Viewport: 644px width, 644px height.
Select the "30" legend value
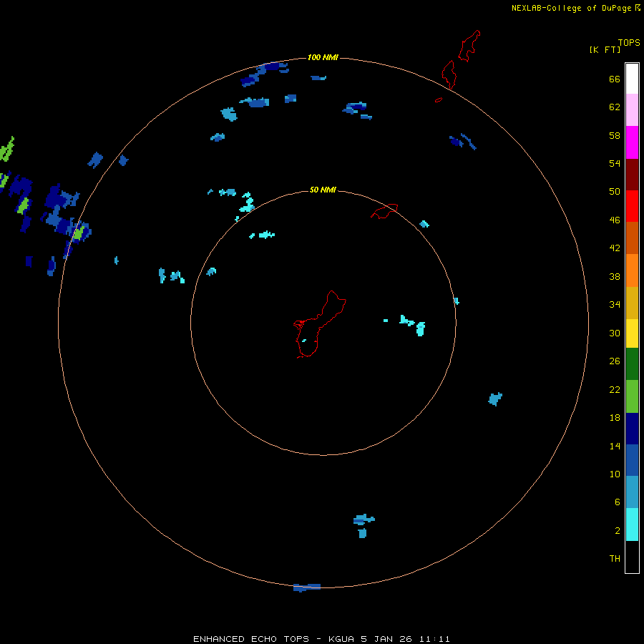(615, 333)
